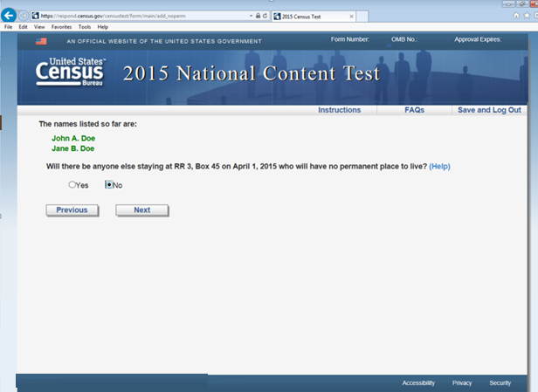Open the Edit menu
The width and height of the screenshot is (538, 392).
(x=23, y=27)
